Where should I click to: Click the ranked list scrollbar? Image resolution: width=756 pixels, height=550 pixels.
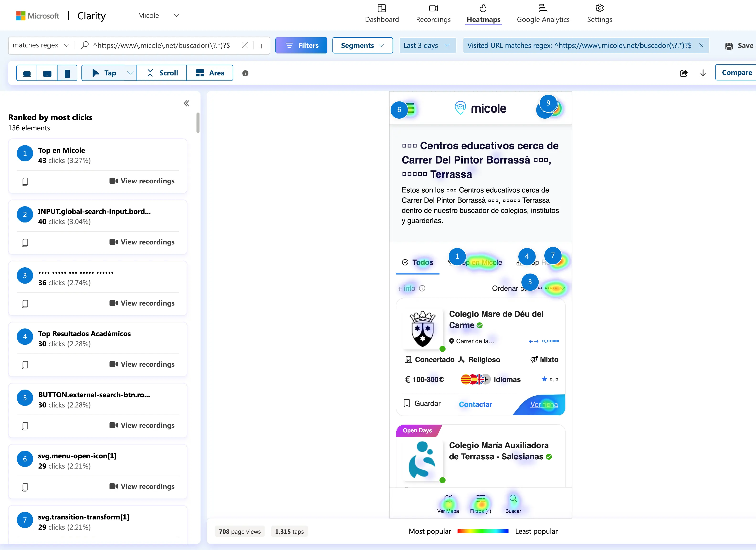click(x=198, y=123)
